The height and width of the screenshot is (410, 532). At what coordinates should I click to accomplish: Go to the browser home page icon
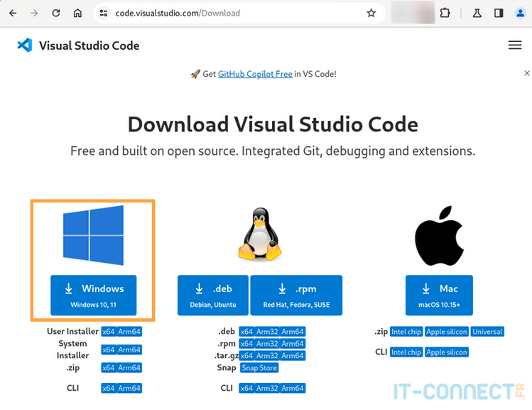point(77,13)
